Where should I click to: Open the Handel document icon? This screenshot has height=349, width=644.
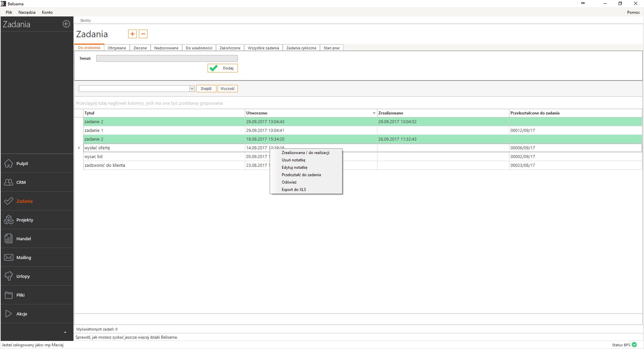(9, 239)
